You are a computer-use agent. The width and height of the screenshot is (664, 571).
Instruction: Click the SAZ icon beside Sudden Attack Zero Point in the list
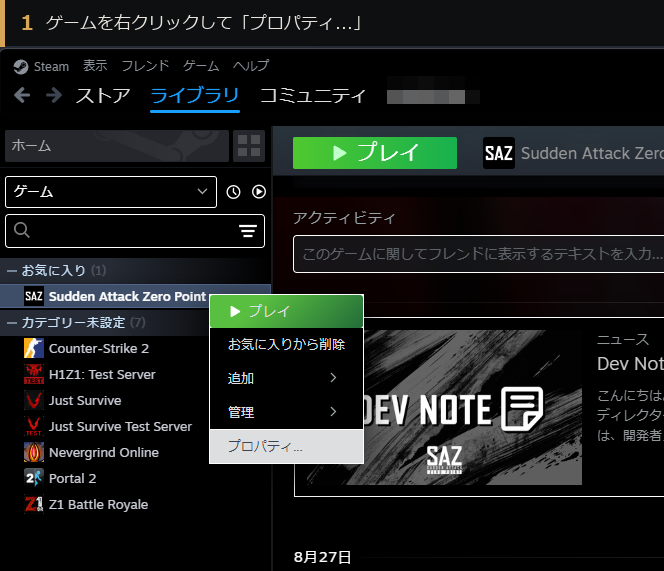coord(34,296)
